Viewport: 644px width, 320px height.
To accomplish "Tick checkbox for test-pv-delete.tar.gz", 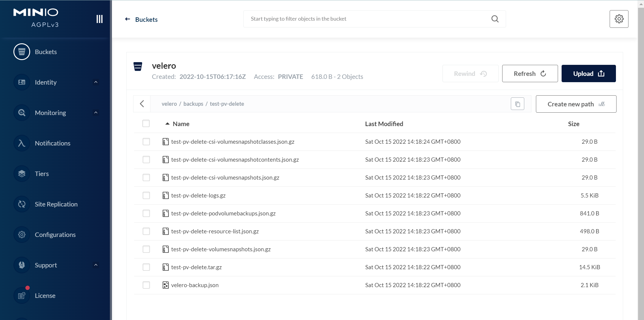I will pos(146,267).
